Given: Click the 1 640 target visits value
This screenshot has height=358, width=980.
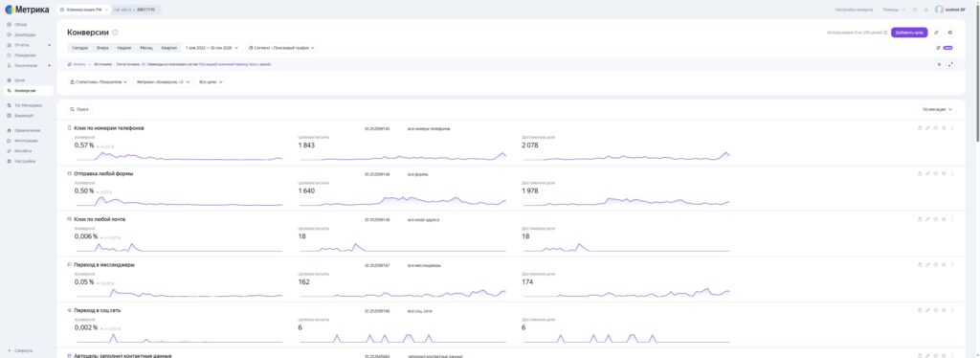Looking at the screenshot, I should (x=306, y=190).
